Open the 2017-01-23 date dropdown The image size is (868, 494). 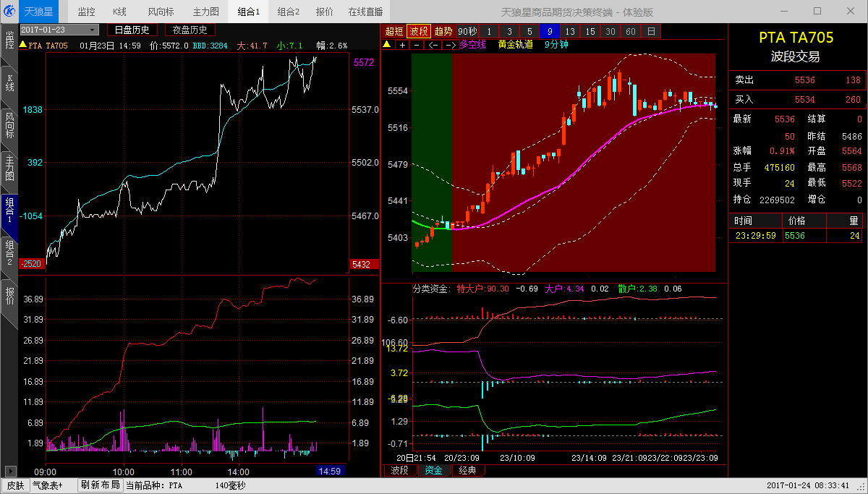click(x=59, y=30)
